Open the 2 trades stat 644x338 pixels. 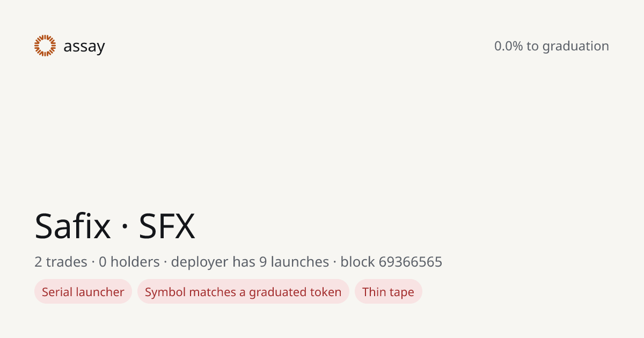pos(61,262)
